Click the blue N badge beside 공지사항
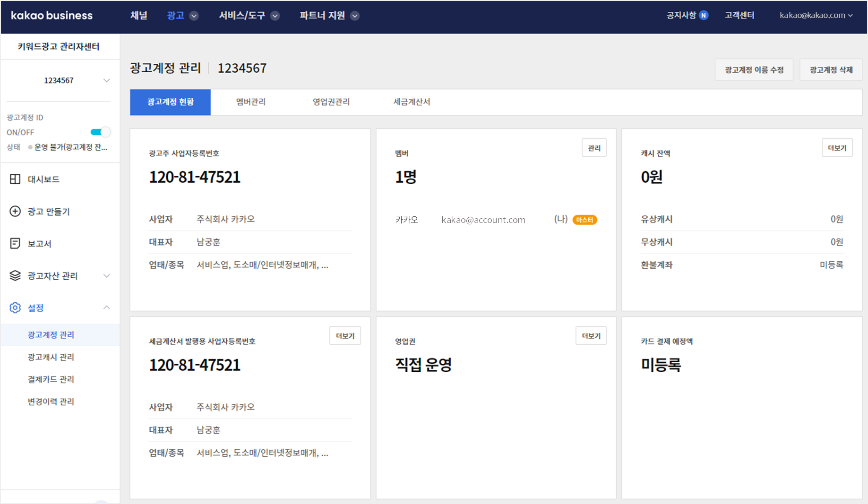Viewport: 868px width, 504px height. (x=704, y=16)
